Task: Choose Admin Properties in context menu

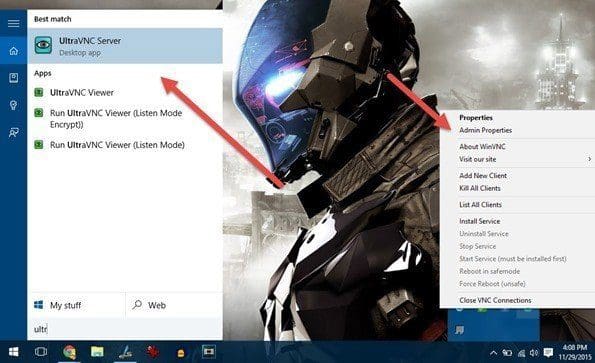Action: click(485, 130)
